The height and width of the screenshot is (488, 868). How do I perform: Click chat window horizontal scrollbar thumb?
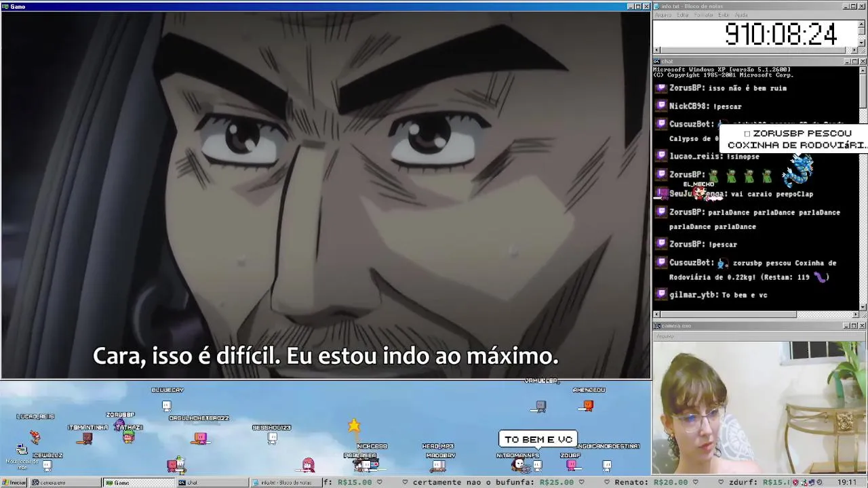click(729, 314)
